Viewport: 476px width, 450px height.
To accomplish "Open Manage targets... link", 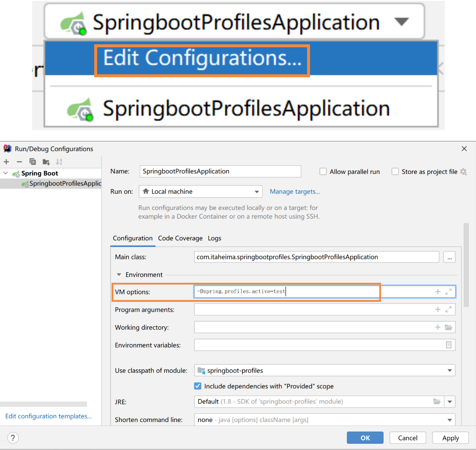I will click(295, 192).
